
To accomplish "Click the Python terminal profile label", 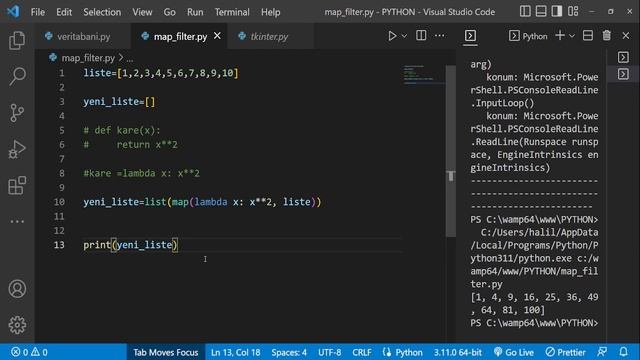I will pyautogui.click(x=528, y=36).
